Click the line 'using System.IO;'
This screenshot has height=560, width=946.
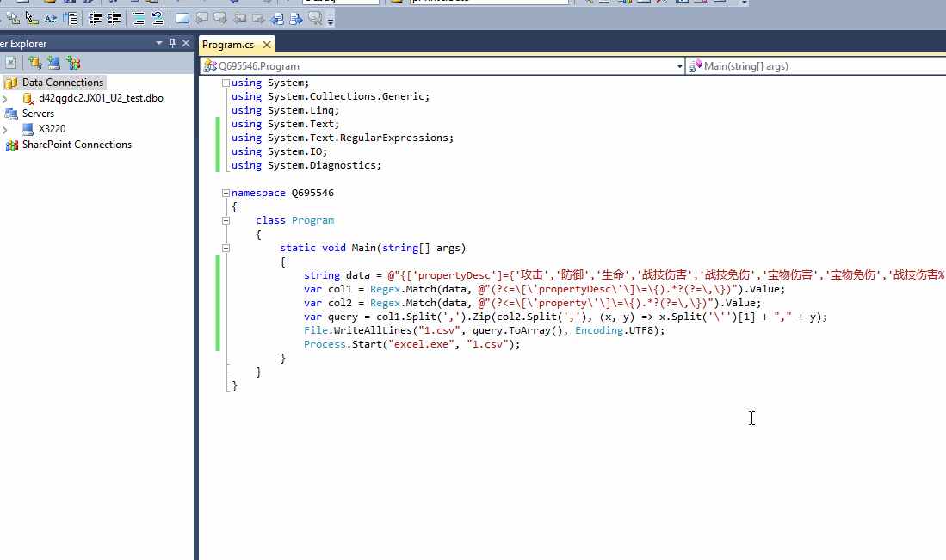coord(280,152)
